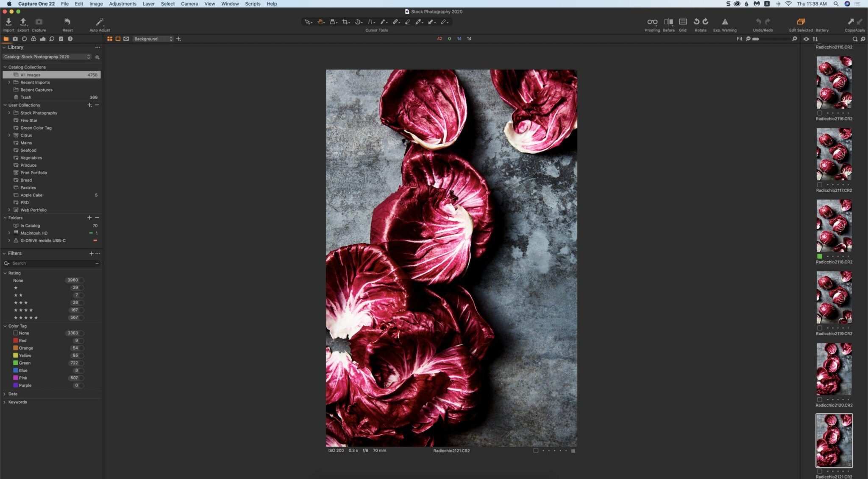Open the Adjustments menu
The image size is (868, 479).
pos(122,4)
